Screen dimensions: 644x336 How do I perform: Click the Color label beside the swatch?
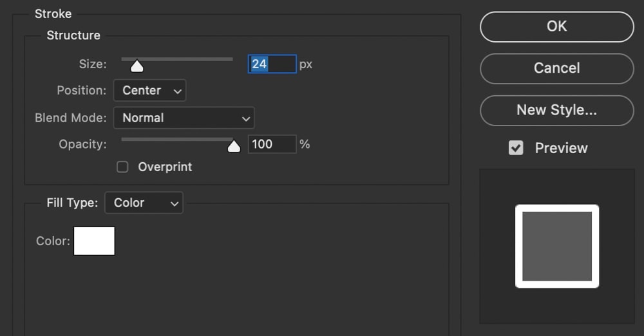point(53,241)
